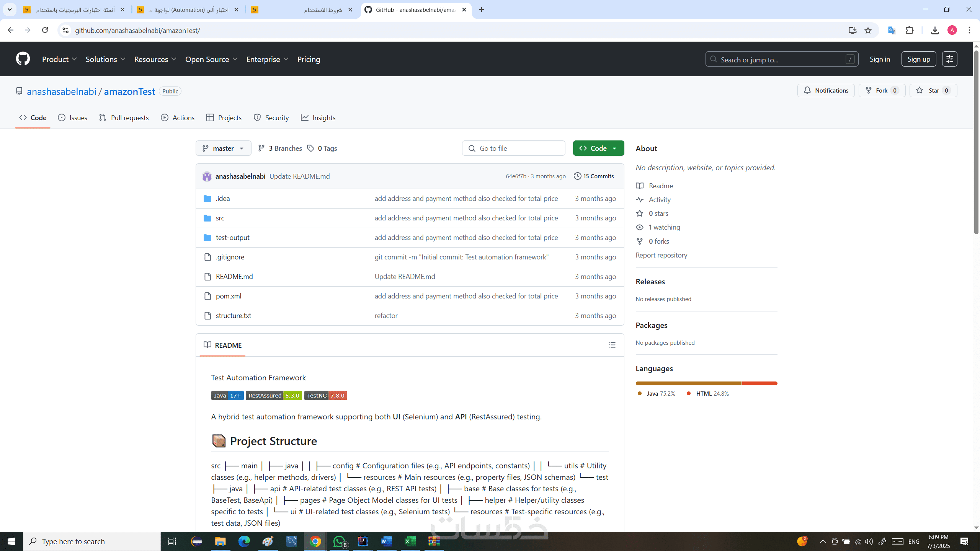Focus the Go to file field
The image size is (980, 551).
tap(514, 148)
